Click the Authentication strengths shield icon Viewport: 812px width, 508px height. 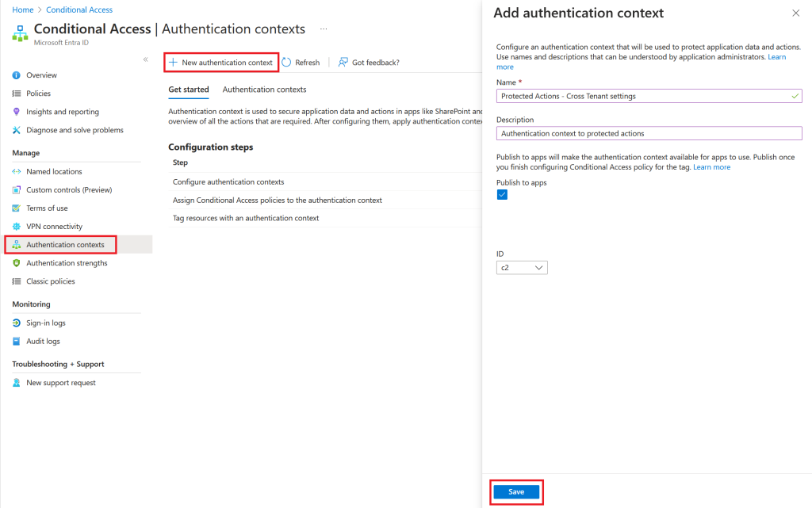point(17,263)
